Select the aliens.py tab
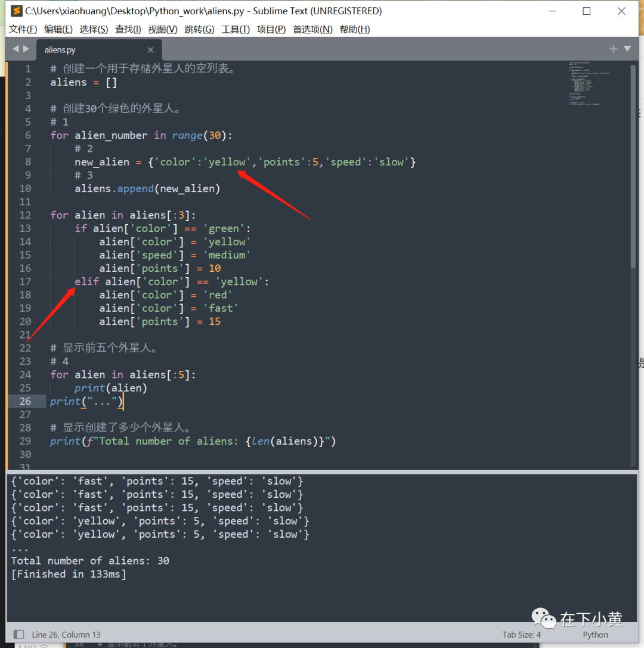The height and width of the screenshot is (648, 644). [99, 49]
